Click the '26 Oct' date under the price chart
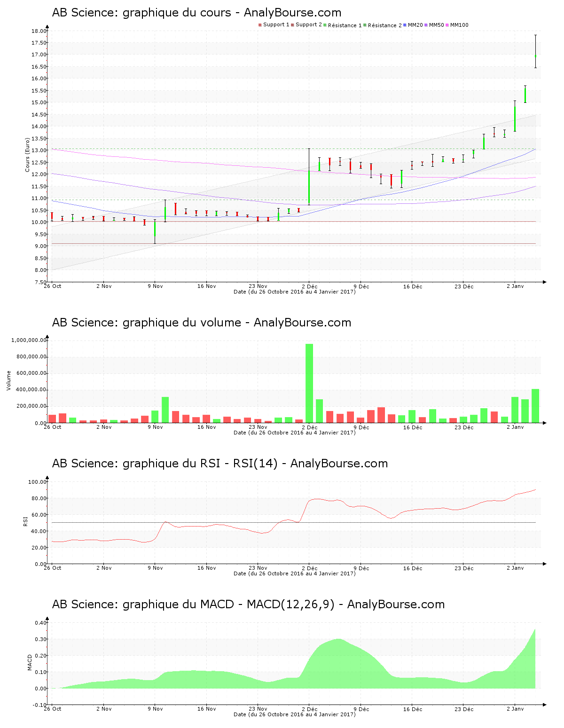The height and width of the screenshot is (728, 564). click(53, 286)
